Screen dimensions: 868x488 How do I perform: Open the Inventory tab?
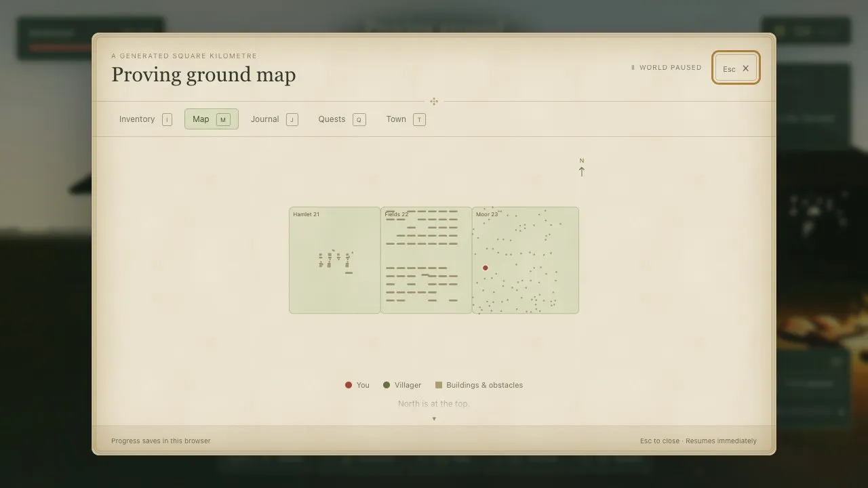click(x=145, y=119)
